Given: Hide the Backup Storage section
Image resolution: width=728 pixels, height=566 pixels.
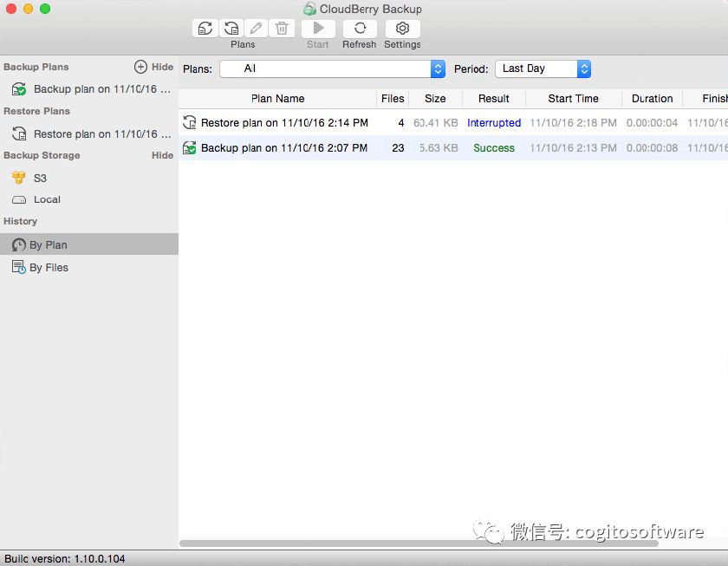Looking at the screenshot, I should [163, 155].
